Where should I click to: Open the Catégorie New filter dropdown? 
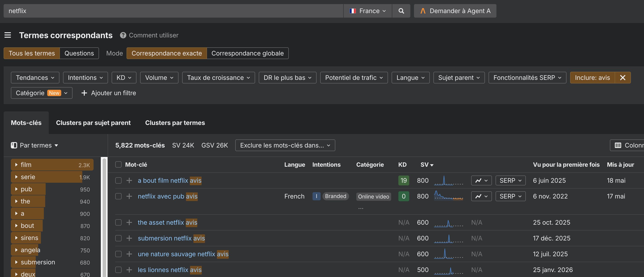tap(42, 93)
